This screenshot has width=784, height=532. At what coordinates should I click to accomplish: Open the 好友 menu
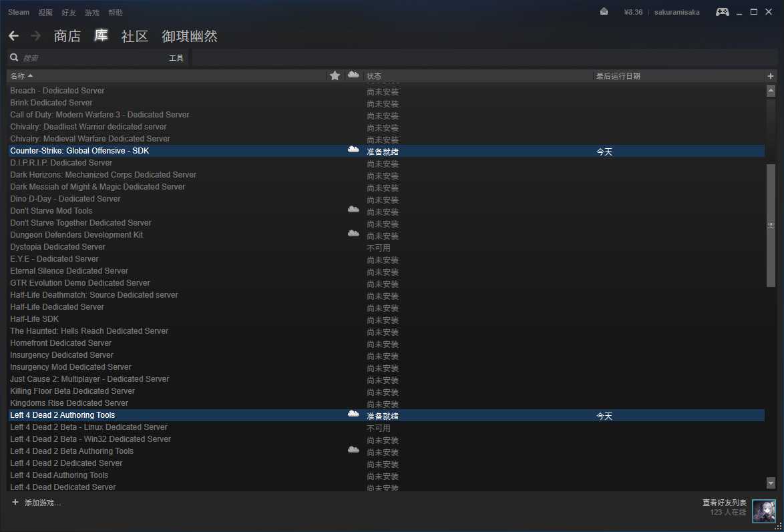pos(69,13)
